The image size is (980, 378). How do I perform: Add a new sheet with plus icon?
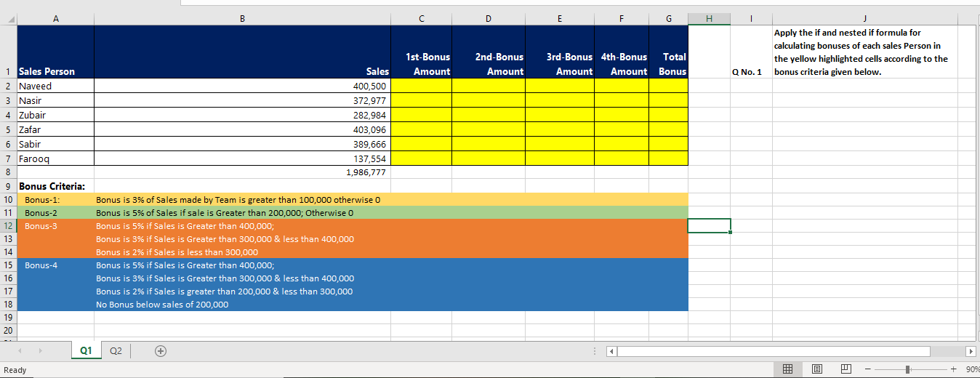tap(160, 350)
